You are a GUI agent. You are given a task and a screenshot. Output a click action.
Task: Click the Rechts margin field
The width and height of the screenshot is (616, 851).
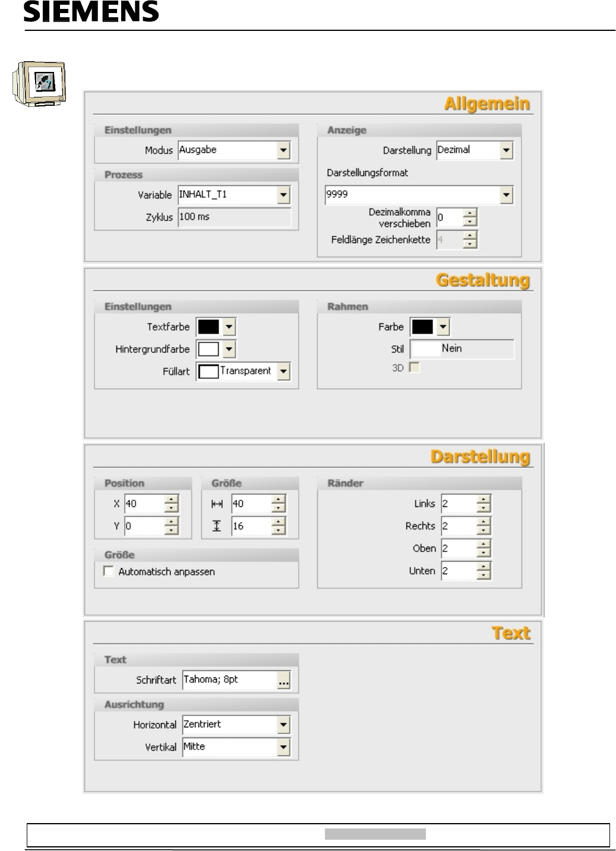(x=459, y=526)
